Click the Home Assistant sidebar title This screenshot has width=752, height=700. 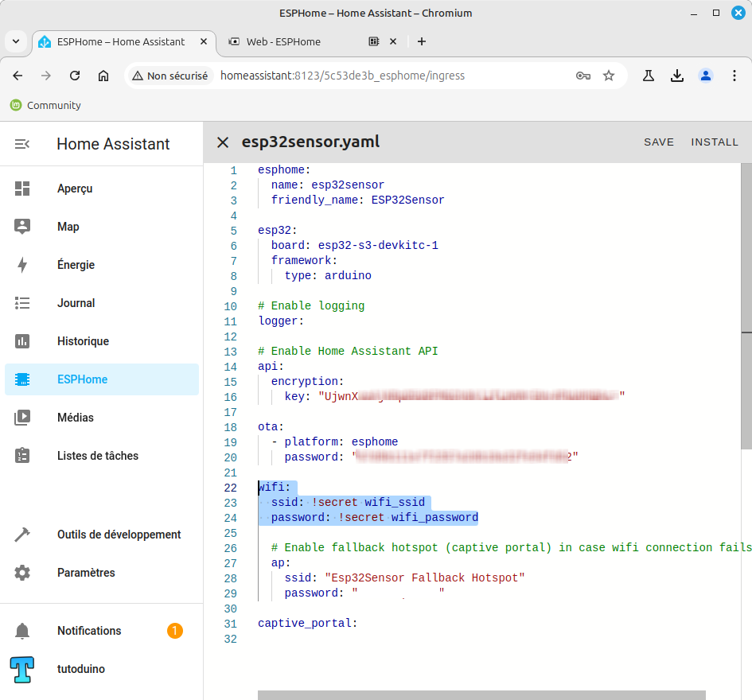[113, 144]
